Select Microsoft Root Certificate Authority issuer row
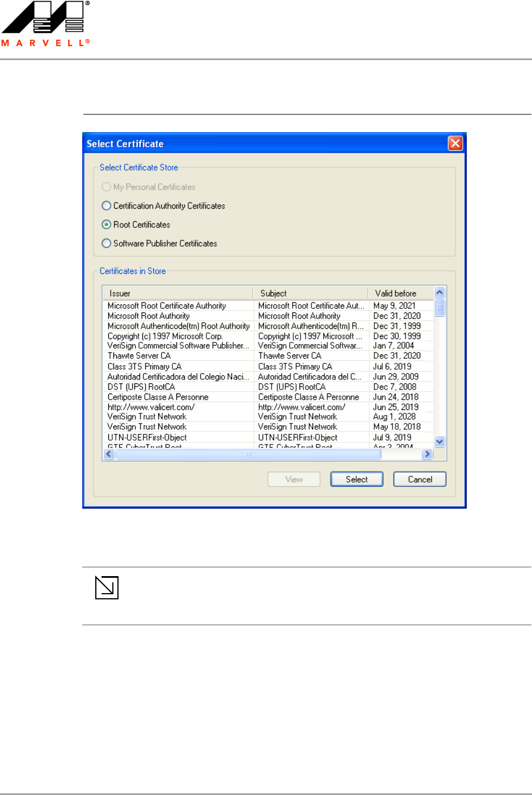The image size is (532, 795). tap(167, 306)
